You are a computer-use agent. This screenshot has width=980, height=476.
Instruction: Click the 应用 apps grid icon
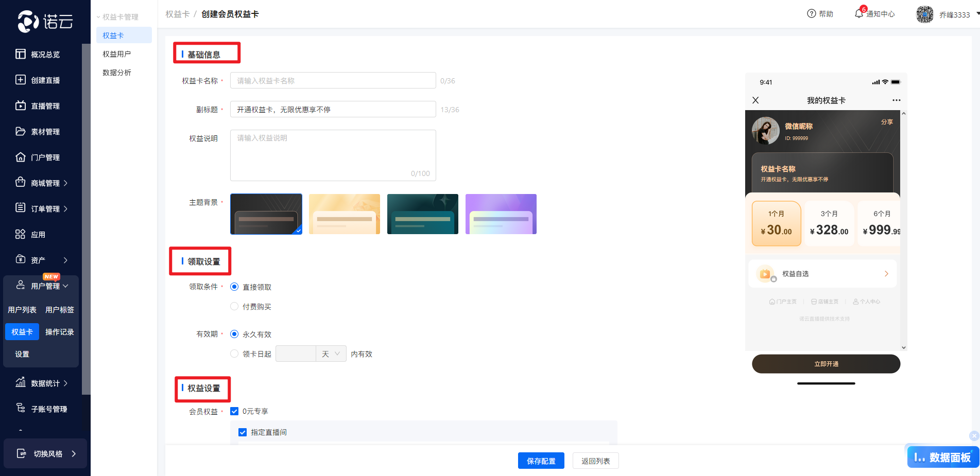pos(21,234)
